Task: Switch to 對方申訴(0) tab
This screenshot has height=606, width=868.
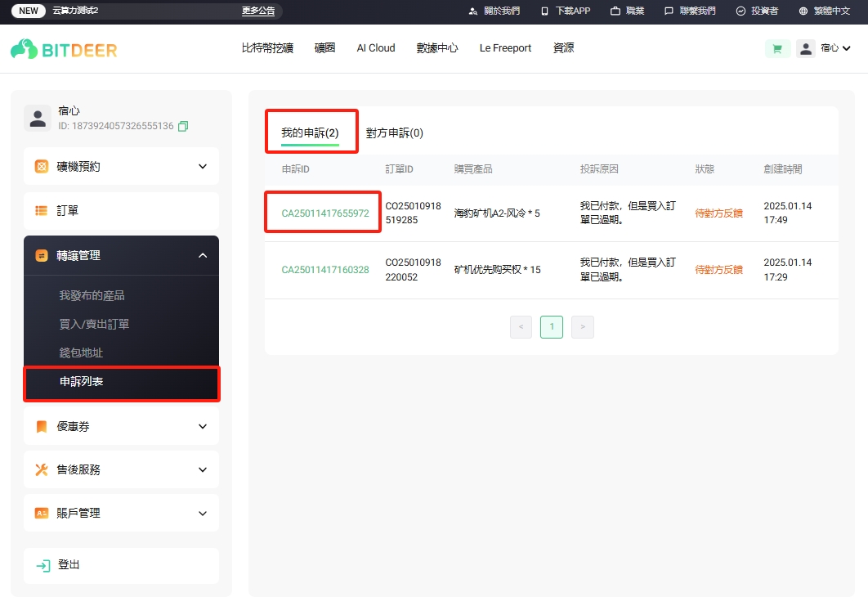Action: [x=395, y=133]
